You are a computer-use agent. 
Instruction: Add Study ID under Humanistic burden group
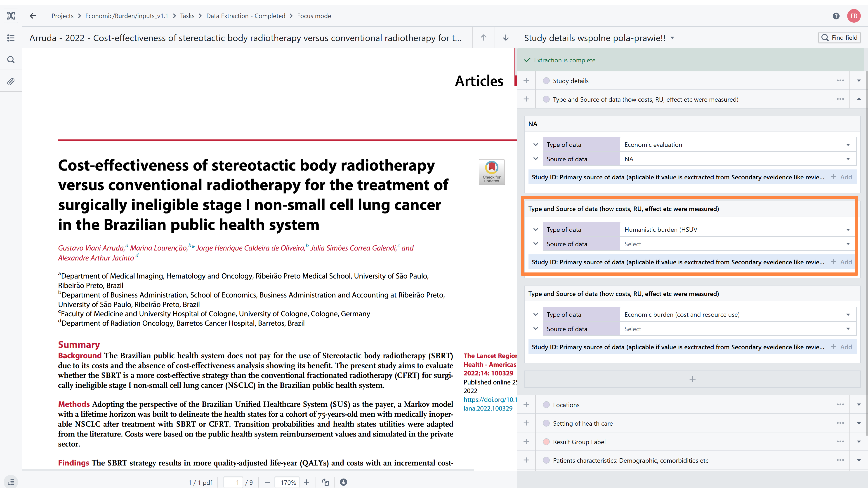(x=841, y=262)
